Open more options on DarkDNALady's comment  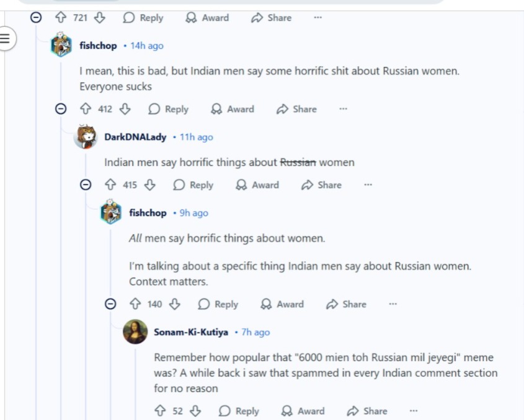point(368,185)
